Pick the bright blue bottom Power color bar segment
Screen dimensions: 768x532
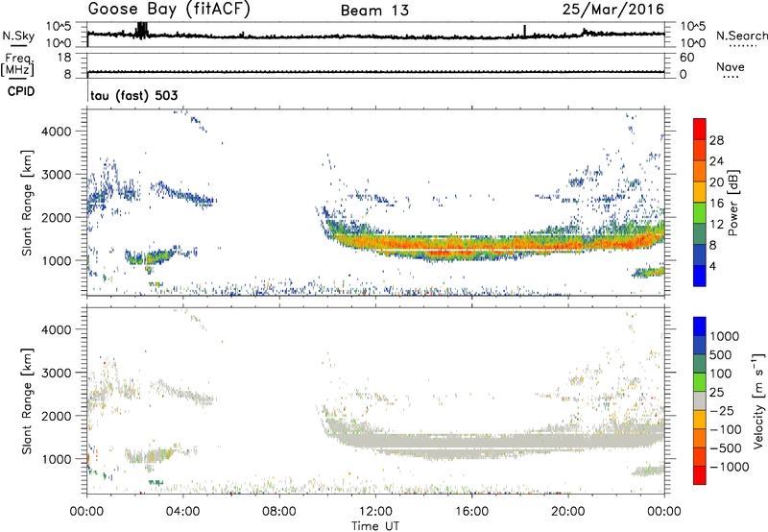(700, 276)
